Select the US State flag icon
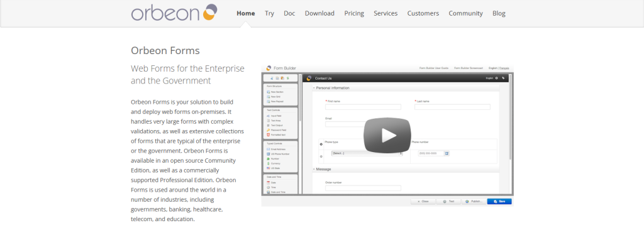644x235 pixels. [x=268, y=168]
